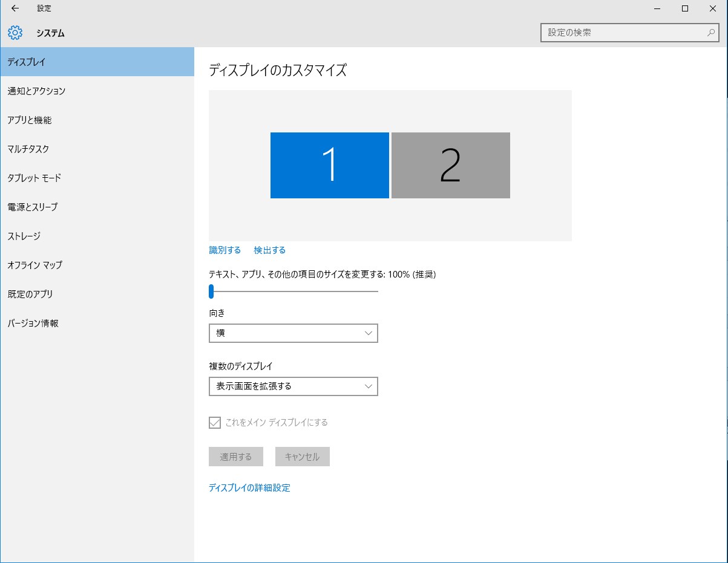Expand the 複数のディスプレイ dropdown
The height and width of the screenshot is (563, 728).
(293, 386)
